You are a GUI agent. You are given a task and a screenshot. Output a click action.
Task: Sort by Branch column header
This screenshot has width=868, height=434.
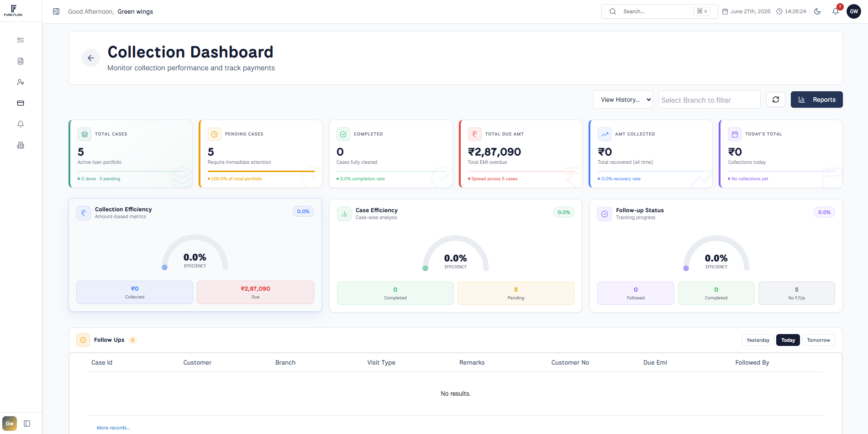tap(285, 362)
